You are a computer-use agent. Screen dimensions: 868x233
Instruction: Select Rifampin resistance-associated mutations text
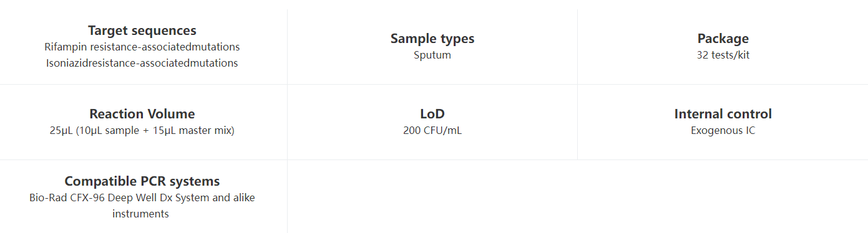coord(142,47)
